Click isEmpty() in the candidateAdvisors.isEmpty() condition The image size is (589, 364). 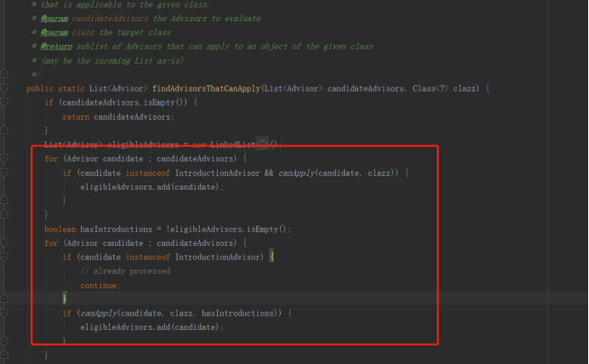tap(163, 102)
